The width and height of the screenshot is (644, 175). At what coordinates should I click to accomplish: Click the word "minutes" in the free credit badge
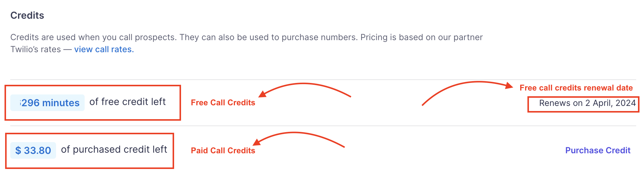(61, 103)
